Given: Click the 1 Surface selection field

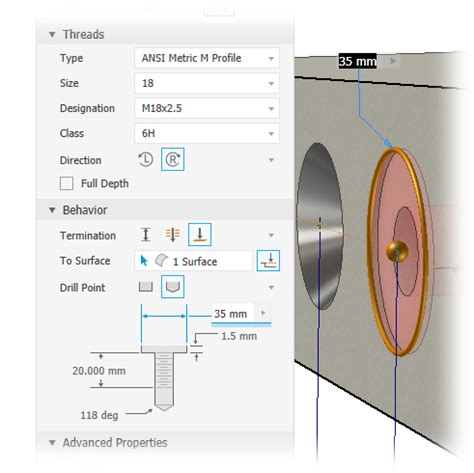Looking at the screenshot, I should pos(194,261).
